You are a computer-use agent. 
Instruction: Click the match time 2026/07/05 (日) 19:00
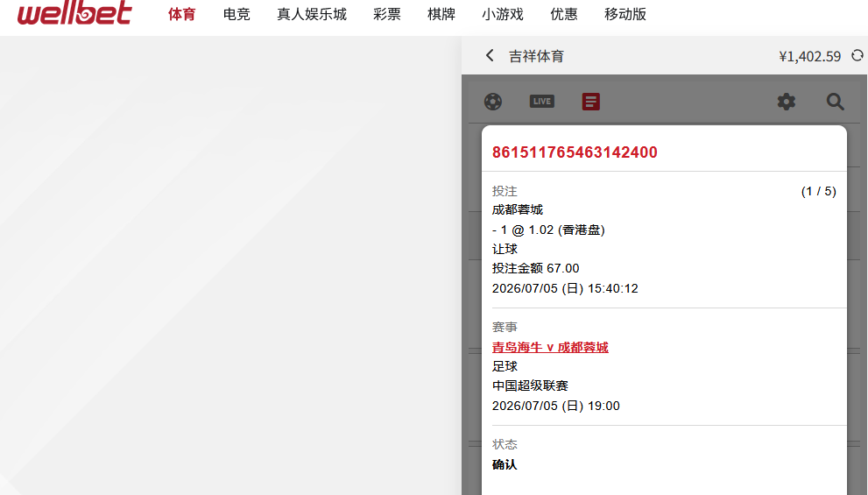click(556, 406)
